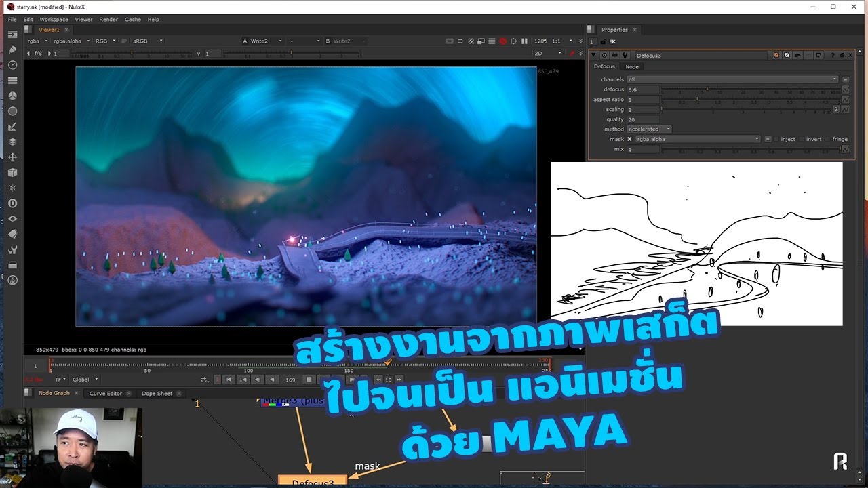Toggle viewer pause updating icon
The width and height of the screenshot is (868, 488).
(524, 41)
